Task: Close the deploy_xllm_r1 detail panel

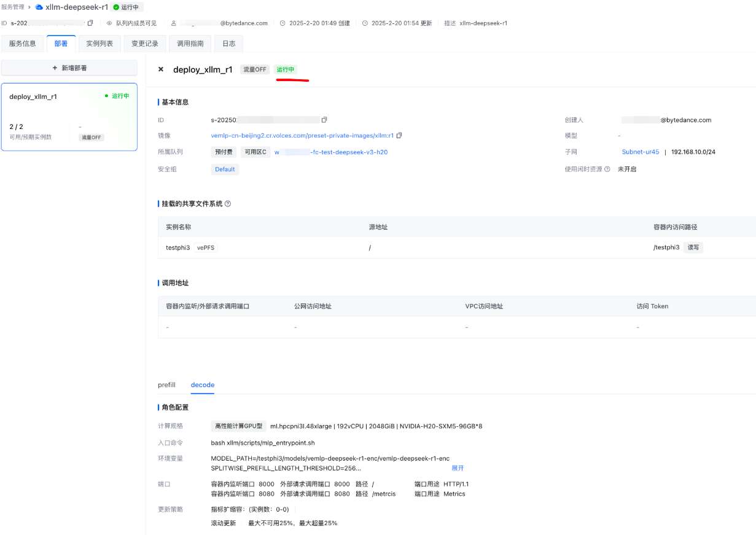Action: 161,69
